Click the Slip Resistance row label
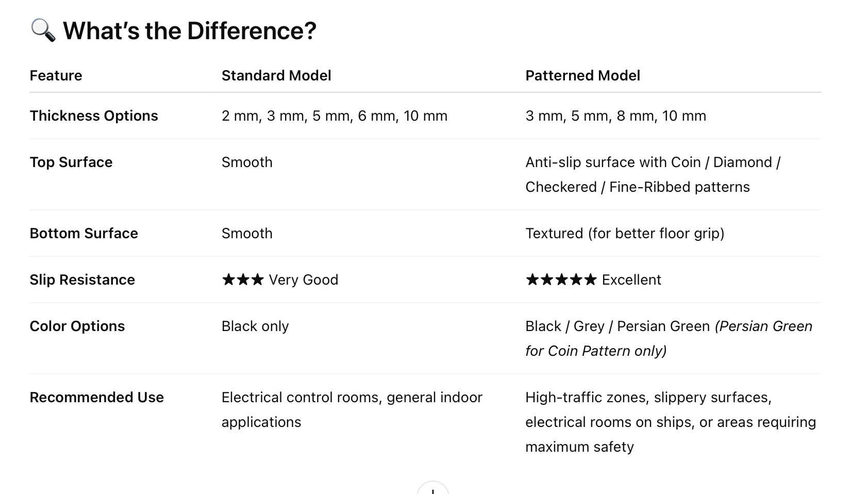The height and width of the screenshot is (494, 868). point(82,279)
